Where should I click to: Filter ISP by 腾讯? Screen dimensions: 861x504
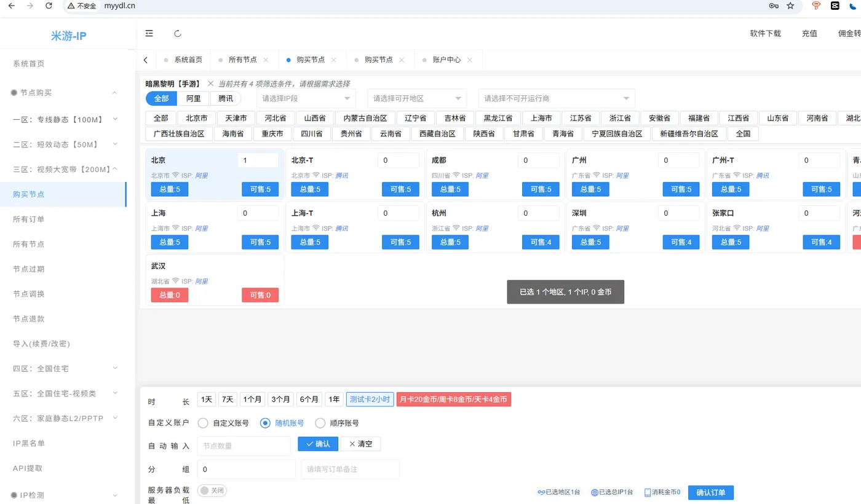tap(226, 98)
